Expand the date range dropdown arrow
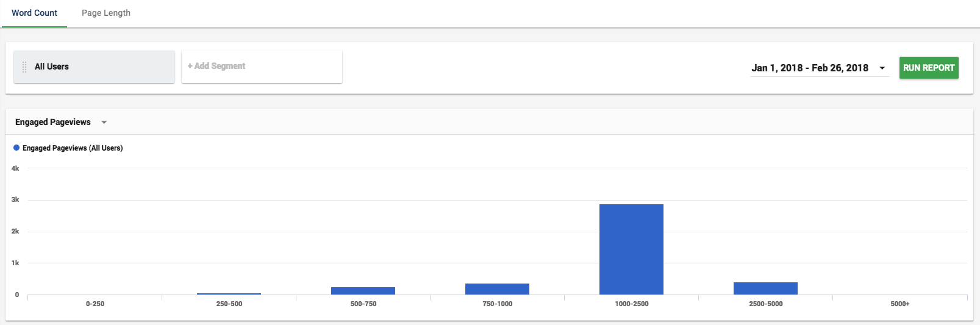Image resolution: width=980 pixels, height=325 pixels. click(882, 68)
